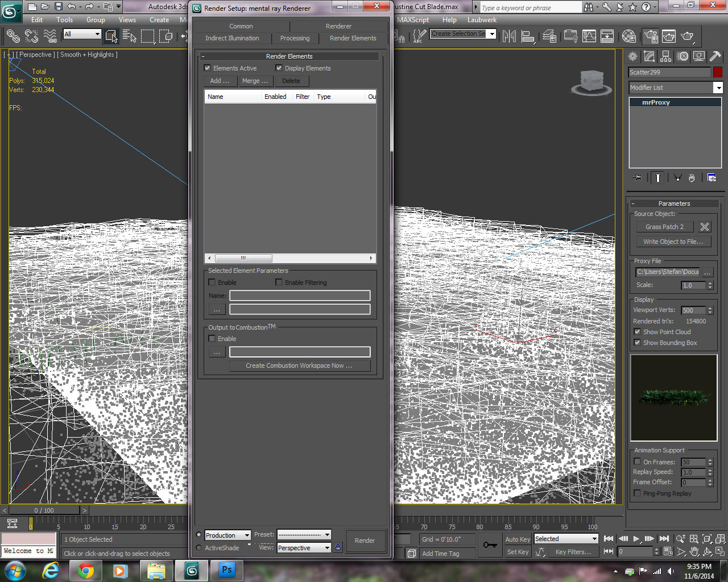This screenshot has height=582, width=728.
Task: Choose the Rectangular Selection Region tool
Action: (x=148, y=36)
